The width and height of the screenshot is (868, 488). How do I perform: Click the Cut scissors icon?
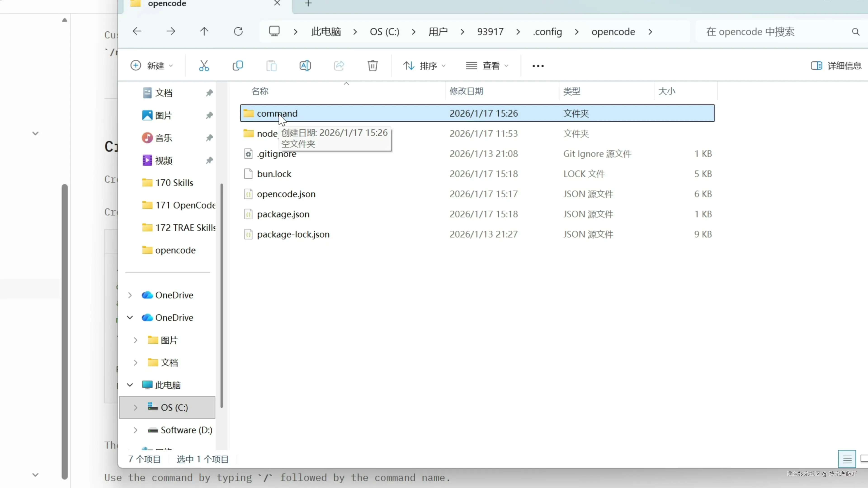tap(204, 66)
